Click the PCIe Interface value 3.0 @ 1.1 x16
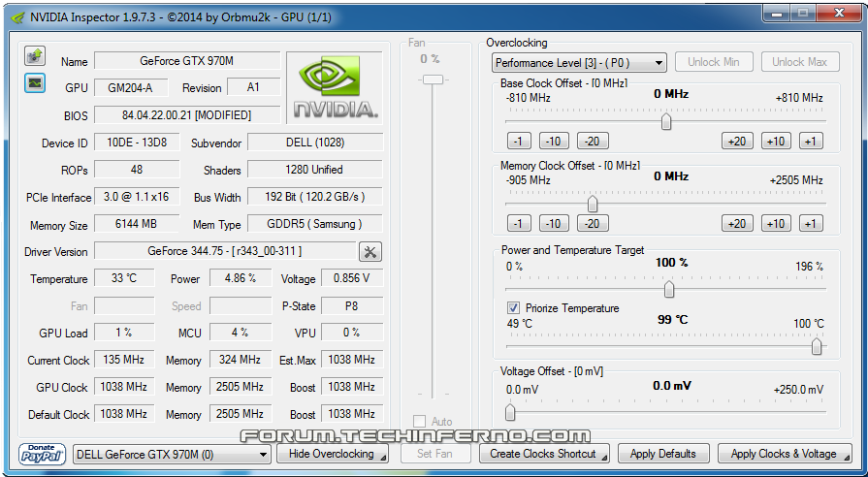The image size is (868, 477). pos(137,197)
